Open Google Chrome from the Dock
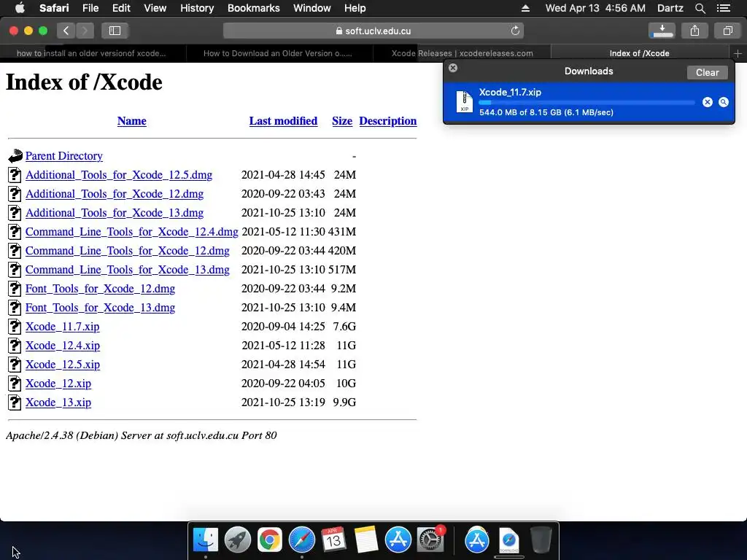The width and height of the screenshot is (747, 560). click(270, 540)
